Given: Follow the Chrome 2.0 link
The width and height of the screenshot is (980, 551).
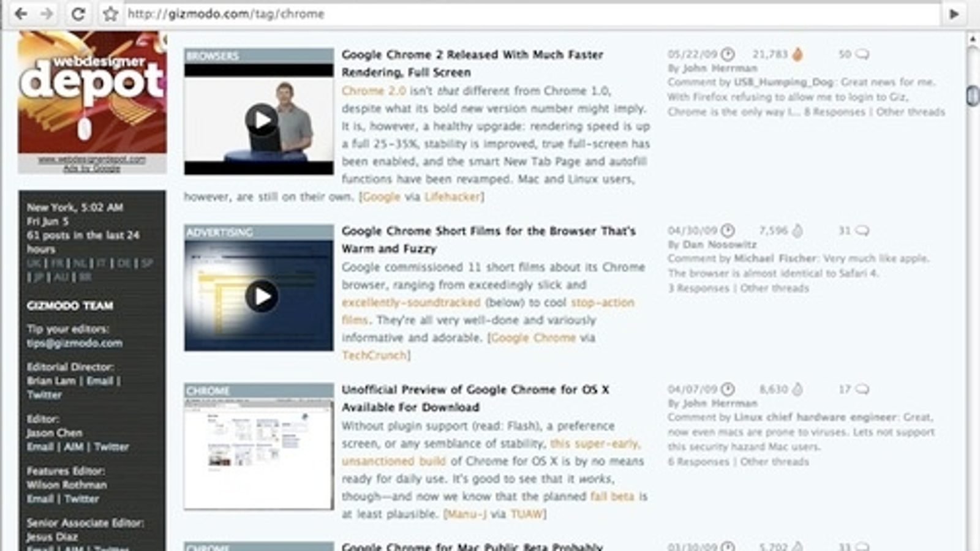Looking at the screenshot, I should (x=374, y=91).
